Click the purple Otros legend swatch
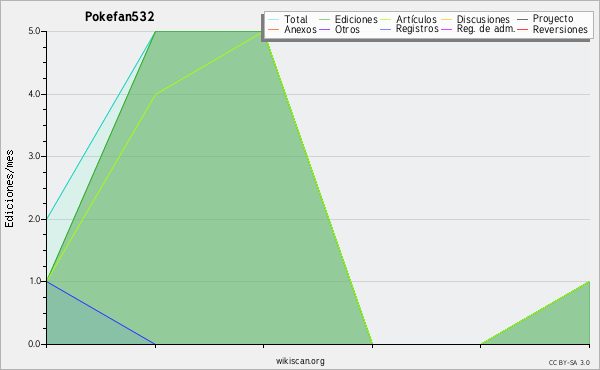 (x=324, y=29)
